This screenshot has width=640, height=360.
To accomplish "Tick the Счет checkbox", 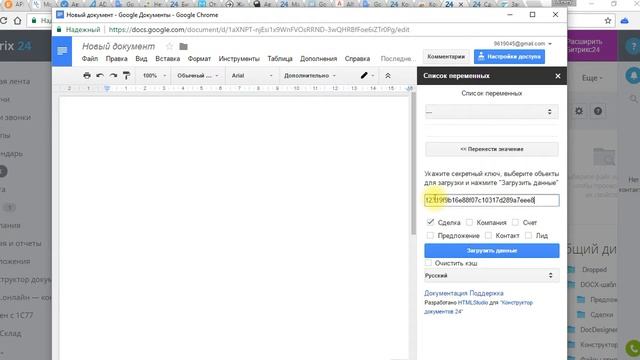I will [x=515, y=222].
